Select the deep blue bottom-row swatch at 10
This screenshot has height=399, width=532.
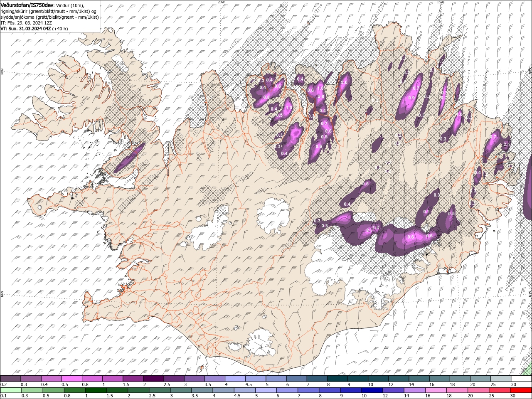372,390
